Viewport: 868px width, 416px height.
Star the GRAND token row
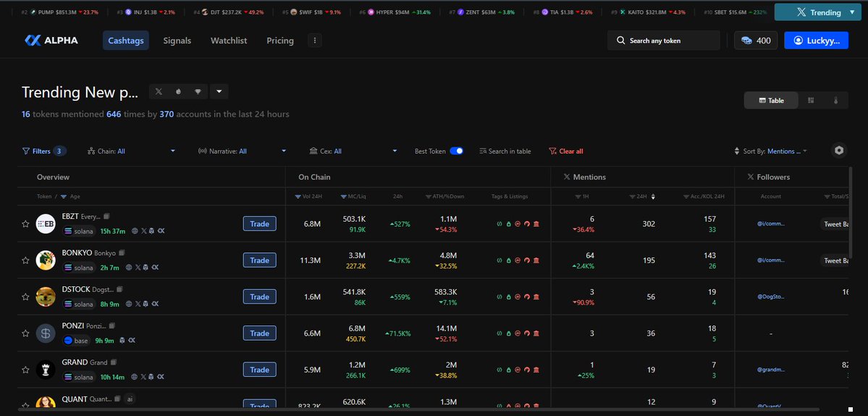[25, 370]
